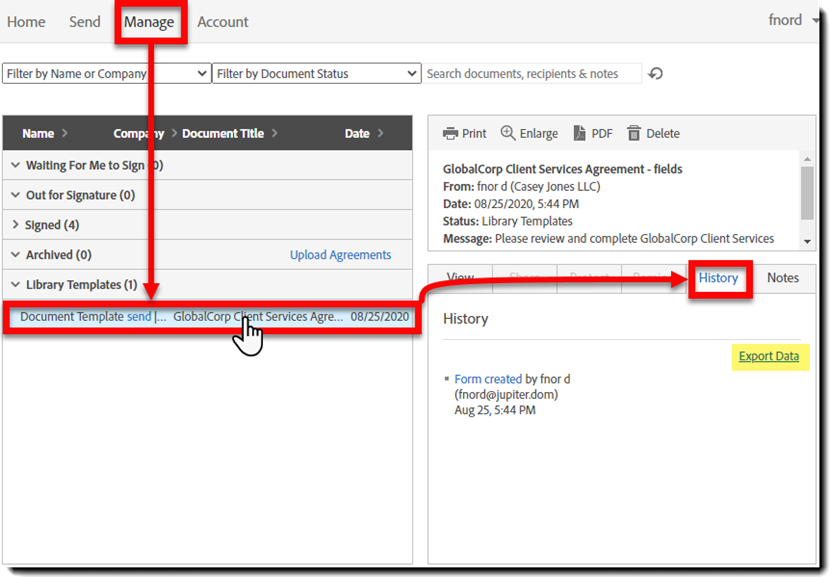Open the History tab
830x577 pixels.
720,278
